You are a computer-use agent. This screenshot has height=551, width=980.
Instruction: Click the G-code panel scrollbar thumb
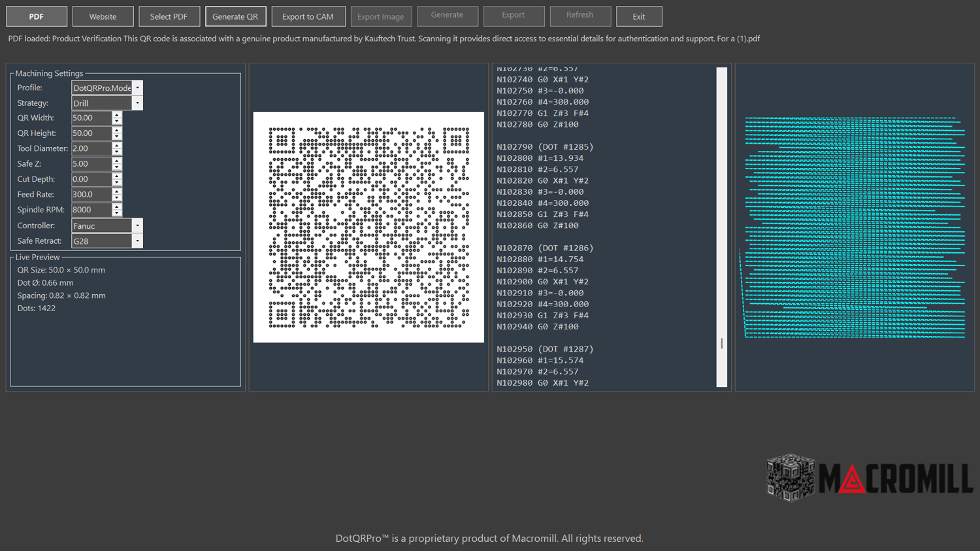[x=722, y=343]
